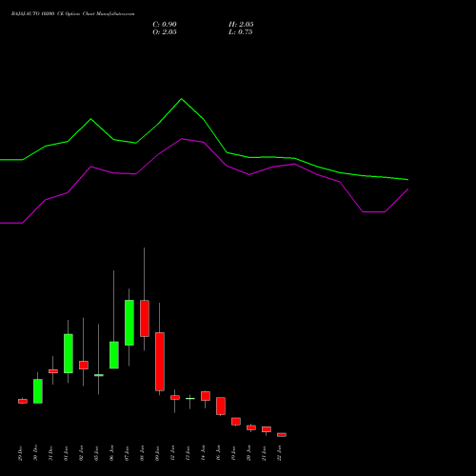The height and width of the screenshot is (476, 476).
Task: Select the 22 Jan last red candlestick
Action: point(282,434)
